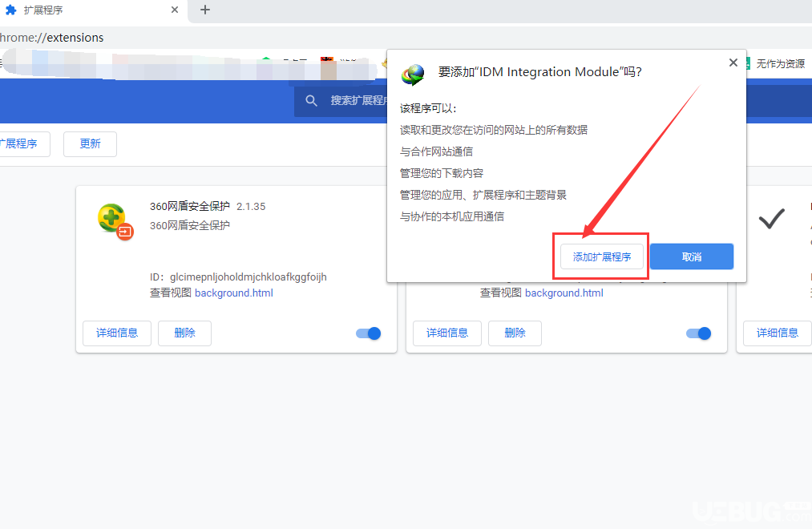Open background.html link of 360网盾安全保护
The height and width of the screenshot is (529, 812).
click(234, 293)
